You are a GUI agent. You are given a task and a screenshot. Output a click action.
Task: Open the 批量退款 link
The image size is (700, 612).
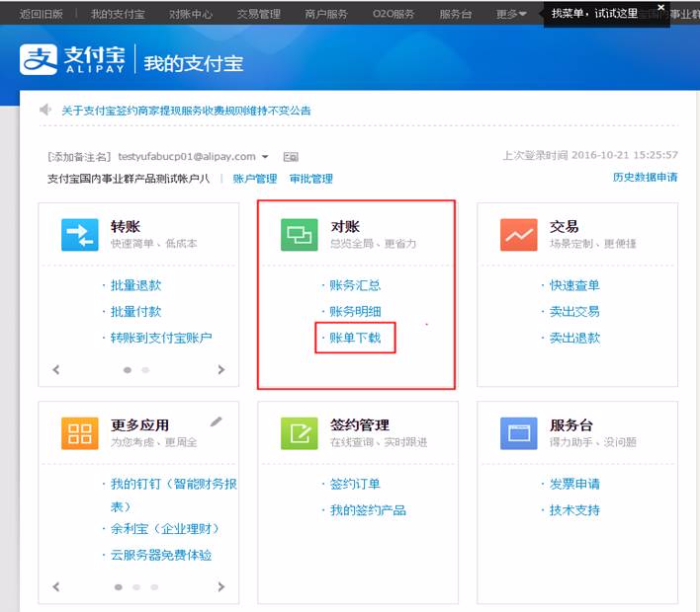pos(136,285)
